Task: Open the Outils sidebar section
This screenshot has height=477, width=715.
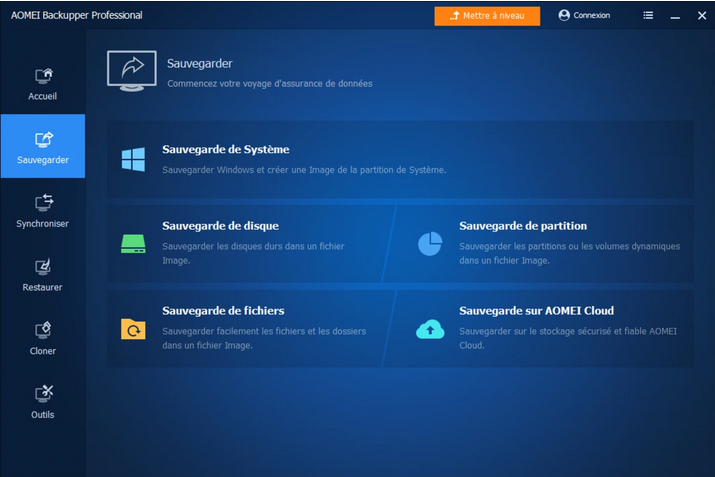Action: (x=43, y=401)
